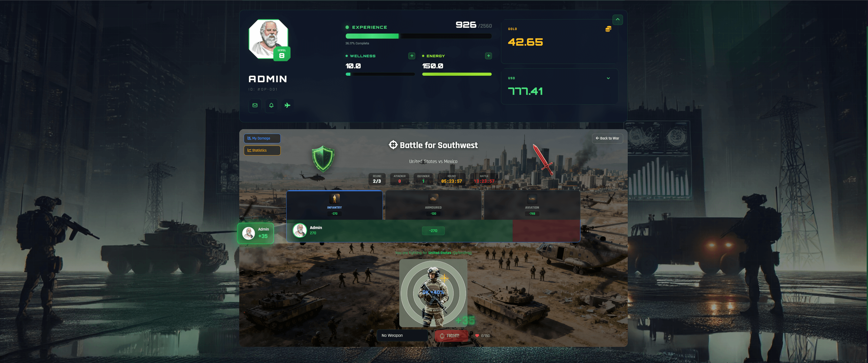Add wellness with the plus icon
The height and width of the screenshot is (363, 868).
pos(411,56)
